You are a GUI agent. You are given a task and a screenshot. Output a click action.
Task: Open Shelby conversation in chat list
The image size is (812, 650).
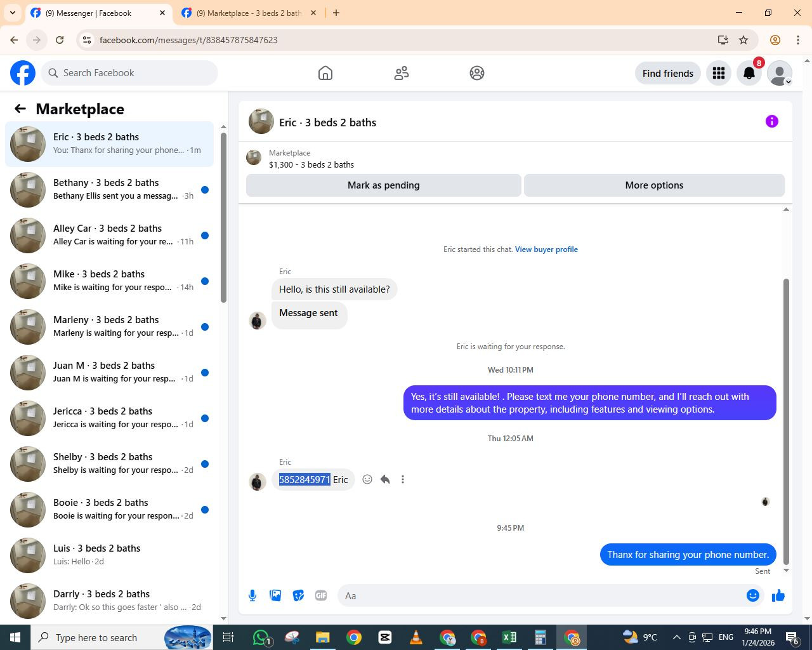point(109,464)
